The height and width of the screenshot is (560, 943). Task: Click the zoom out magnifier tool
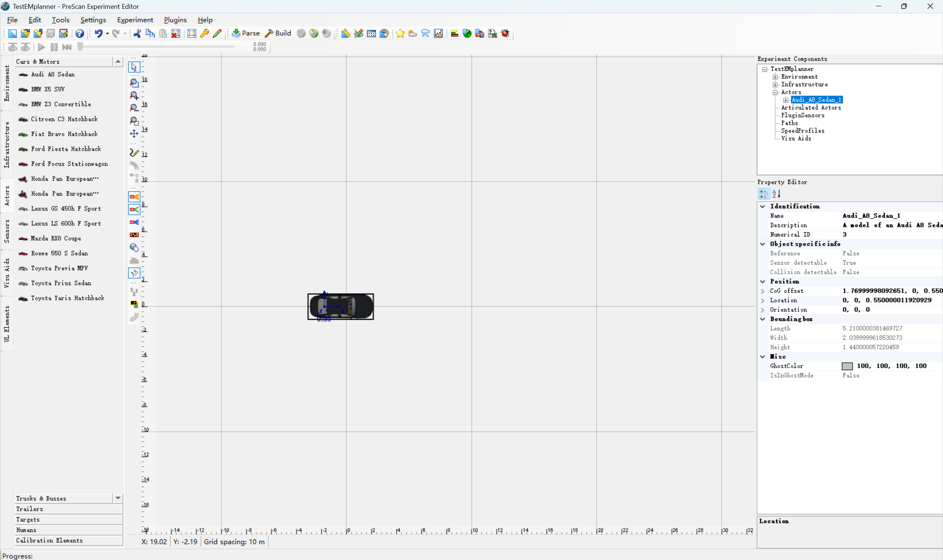pos(134,108)
